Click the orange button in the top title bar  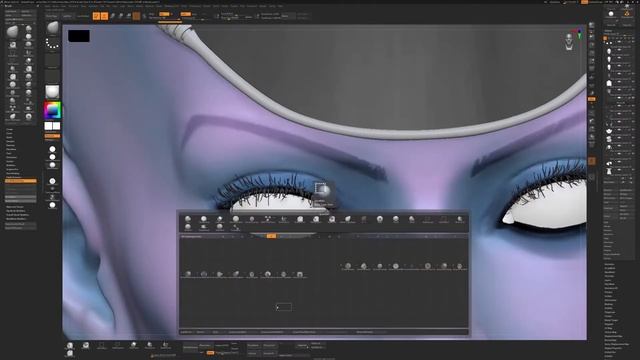coord(584,2)
